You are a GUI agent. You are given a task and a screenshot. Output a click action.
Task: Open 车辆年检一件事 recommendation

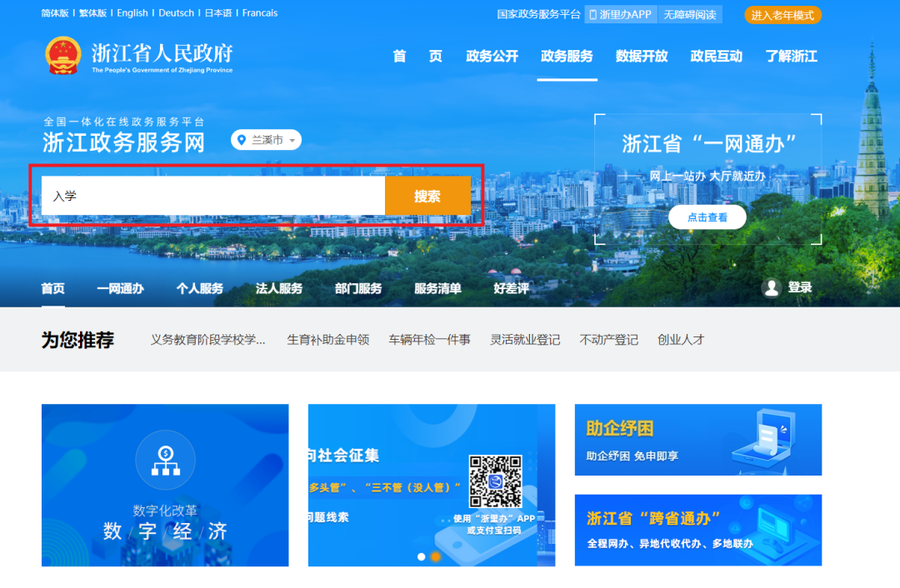[429, 340]
